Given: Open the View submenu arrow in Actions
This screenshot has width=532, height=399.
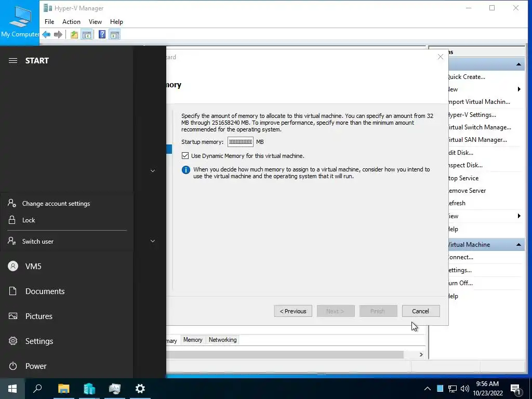Looking at the screenshot, I should 519,216.
